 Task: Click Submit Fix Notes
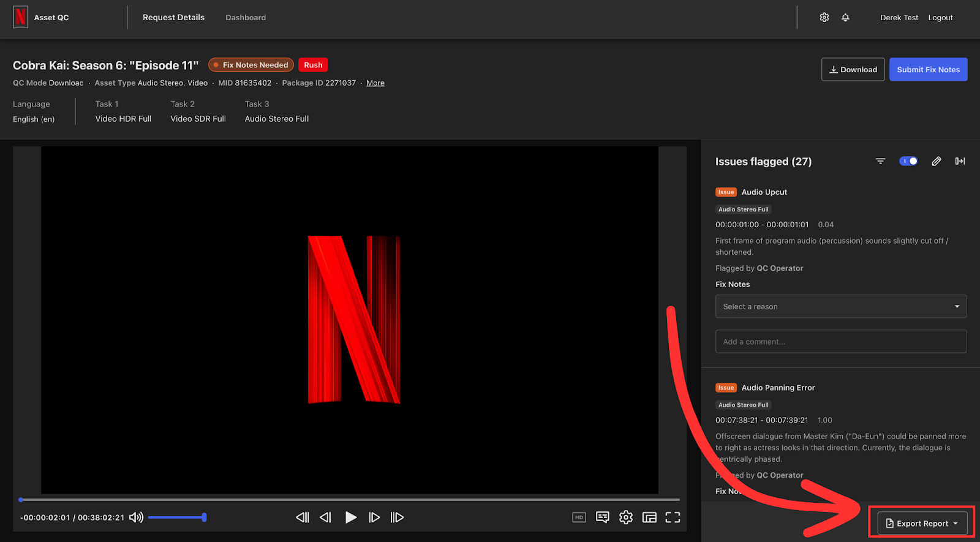(929, 69)
